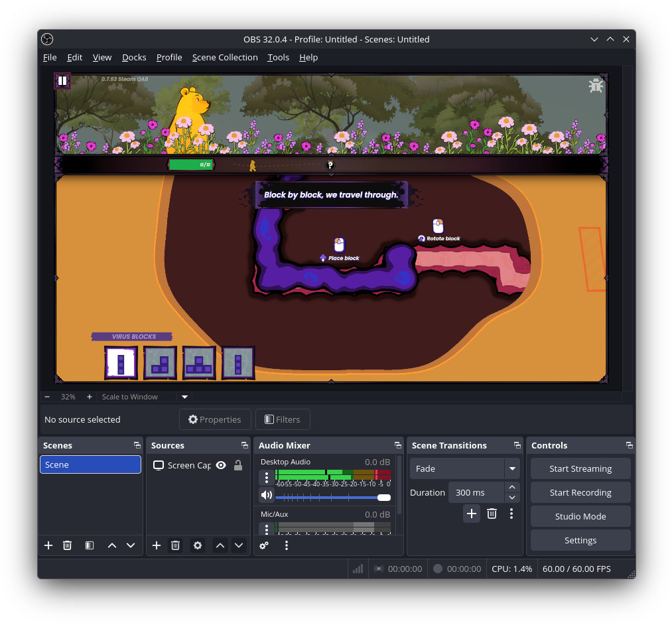Open the Desktop Audio three-dot options menu

coord(267,477)
